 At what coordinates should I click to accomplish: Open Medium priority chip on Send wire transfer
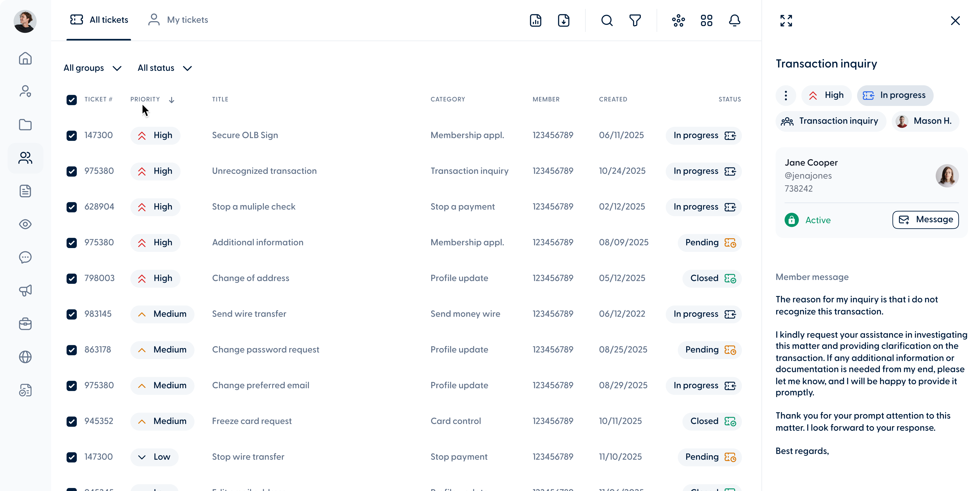[162, 314]
